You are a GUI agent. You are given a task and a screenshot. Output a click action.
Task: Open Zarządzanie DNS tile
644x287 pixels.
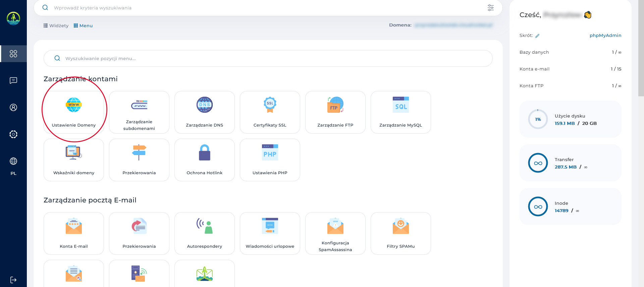204,112
